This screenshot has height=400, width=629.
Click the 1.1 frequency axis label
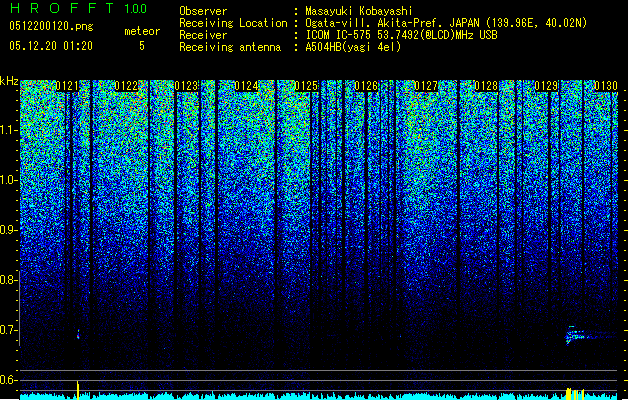point(8,130)
